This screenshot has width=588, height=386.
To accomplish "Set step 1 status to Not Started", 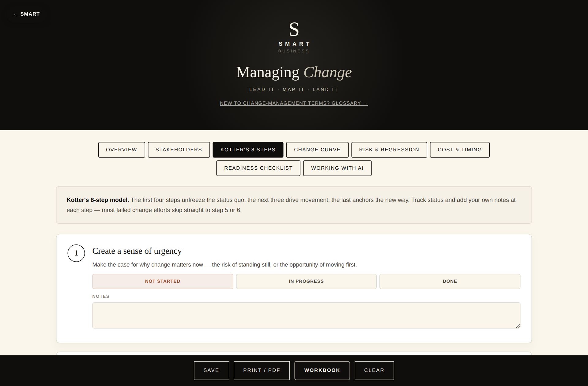I will coord(163,281).
